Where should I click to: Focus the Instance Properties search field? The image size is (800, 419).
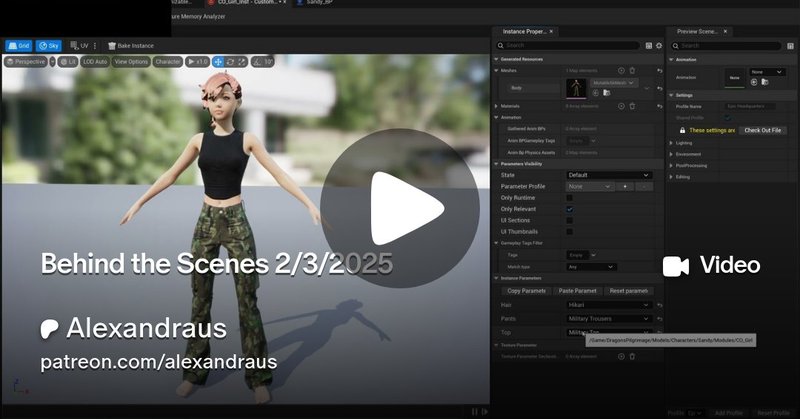pos(568,45)
